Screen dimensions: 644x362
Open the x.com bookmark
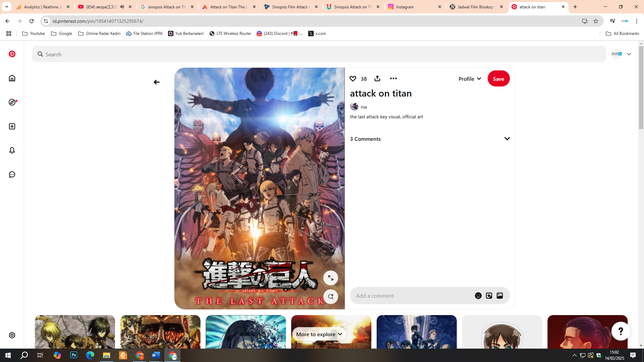point(317,34)
